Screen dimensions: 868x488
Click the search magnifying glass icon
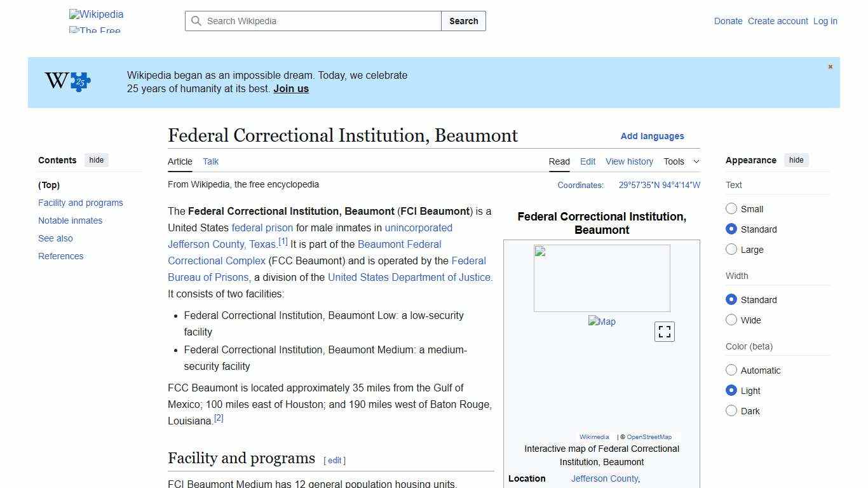click(197, 21)
